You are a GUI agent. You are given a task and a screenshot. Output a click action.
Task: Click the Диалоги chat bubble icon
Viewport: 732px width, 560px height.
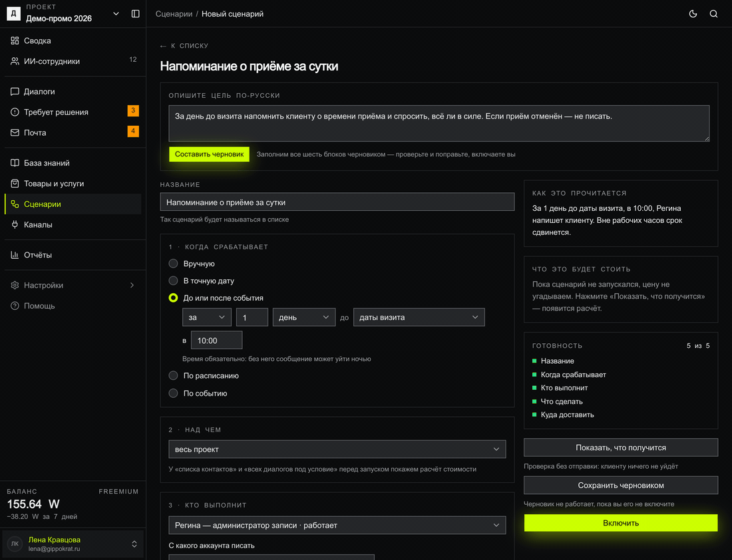tap(15, 92)
